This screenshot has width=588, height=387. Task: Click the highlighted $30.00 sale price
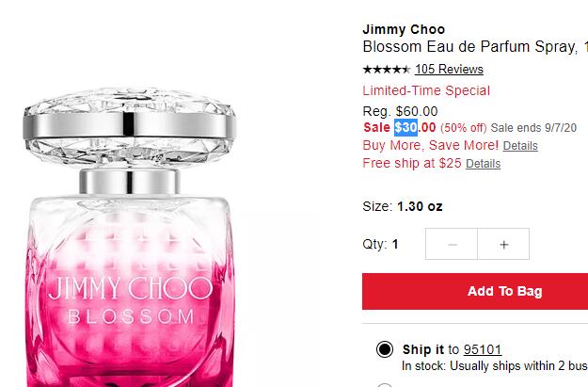(415, 128)
